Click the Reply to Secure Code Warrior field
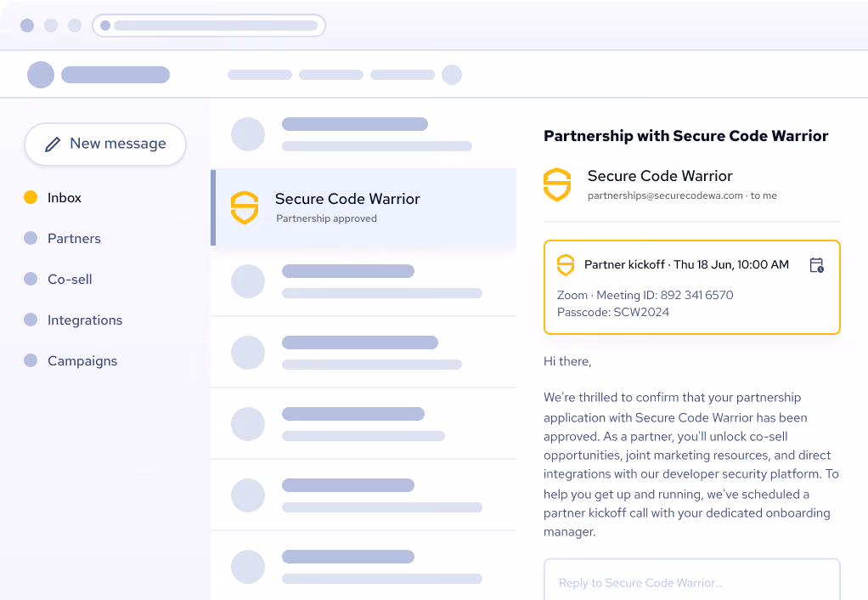The image size is (868, 600). (692, 580)
